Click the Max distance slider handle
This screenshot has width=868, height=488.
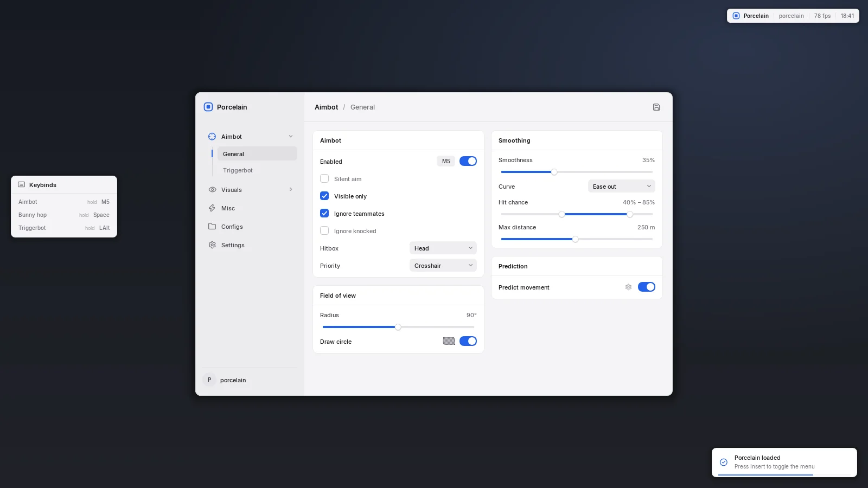tap(576, 239)
